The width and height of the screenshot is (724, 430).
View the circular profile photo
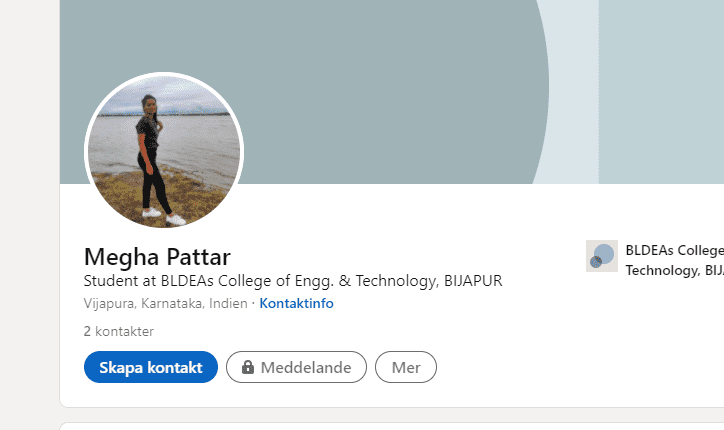[164, 151]
